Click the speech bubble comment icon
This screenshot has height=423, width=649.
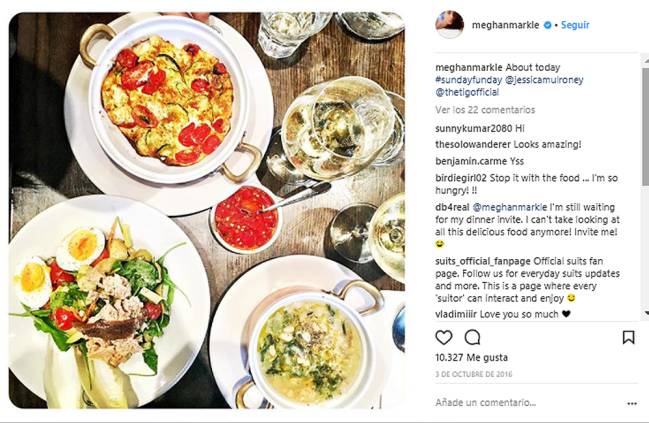[472, 337]
